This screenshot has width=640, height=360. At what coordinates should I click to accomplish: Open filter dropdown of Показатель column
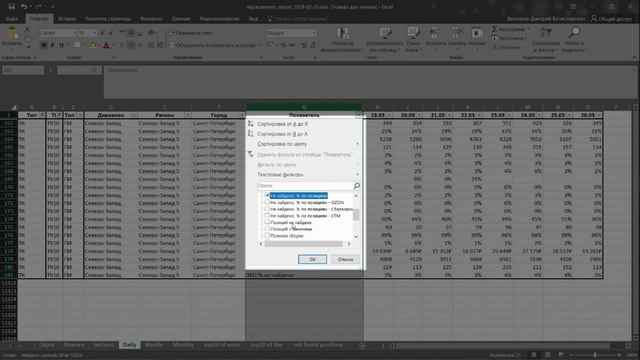pyautogui.click(x=359, y=116)
